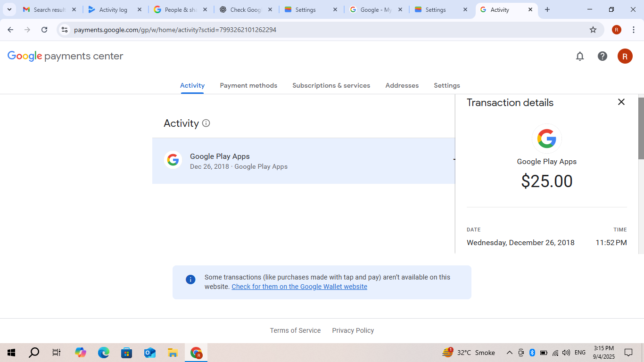Show hidden system tray icons
The image size is (644, 362).
pyautogui.click(x=509, y=353)
